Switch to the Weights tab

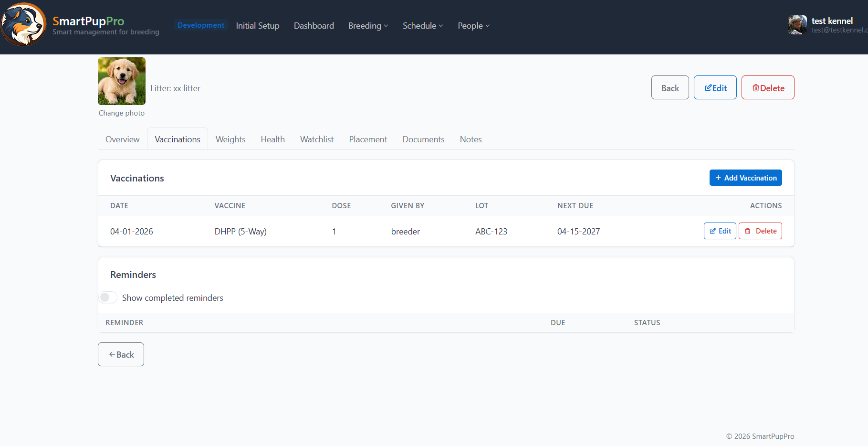pos(230,139)
